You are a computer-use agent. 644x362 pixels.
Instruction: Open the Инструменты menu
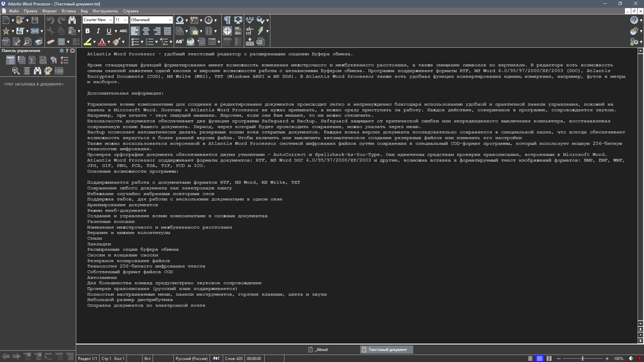[105, 11]
